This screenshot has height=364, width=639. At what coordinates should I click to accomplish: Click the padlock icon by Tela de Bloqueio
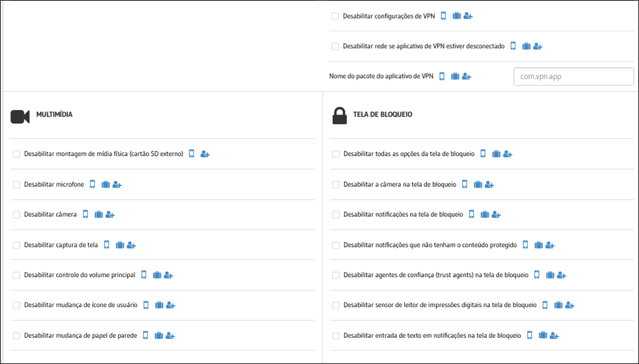click(340, 116)
